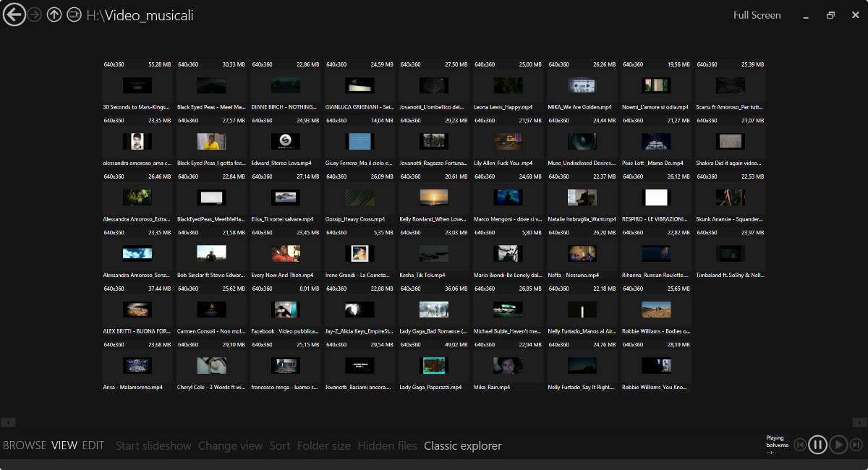Select Rihanna_Russian Roulette thumbnail
Image resolution: width=868 pixels, height=470 pixels.
pyautogui.click(x=656, y=254)
